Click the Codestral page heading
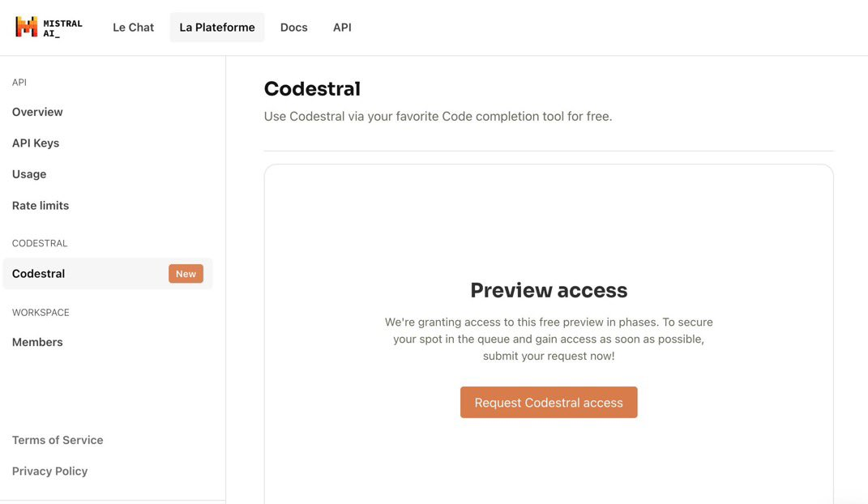 pyautogui.click(x=312, y=88)
